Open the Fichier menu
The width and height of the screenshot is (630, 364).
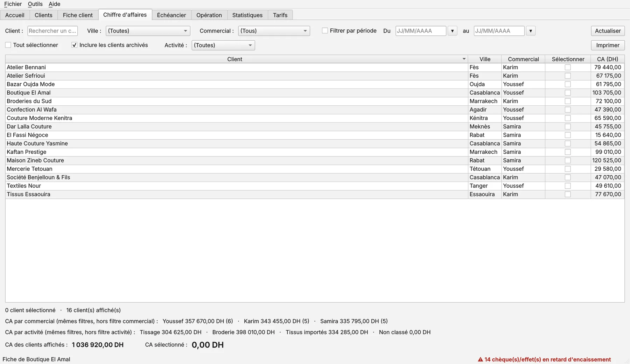click(13, 4)
